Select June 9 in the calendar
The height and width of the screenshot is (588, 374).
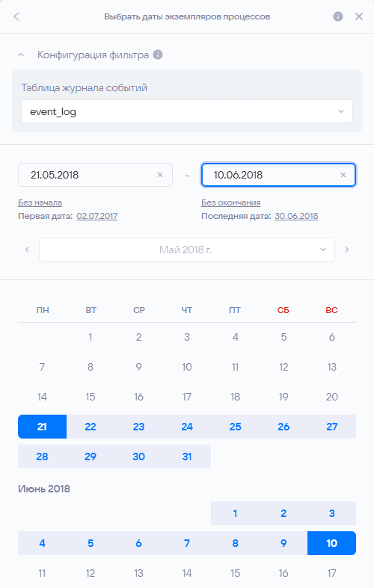pyautogui.click(x=283, y=543)
